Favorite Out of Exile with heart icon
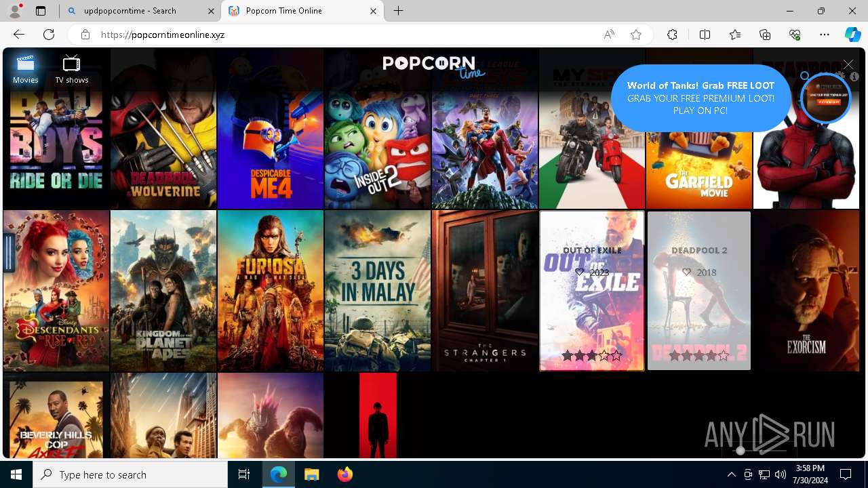 (x=579, y=272)
